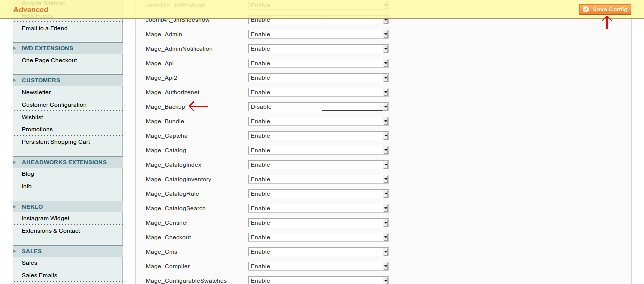Click the Mage_ConfigurableSwatches module label
644x284 pixels.
click(186, 281)
